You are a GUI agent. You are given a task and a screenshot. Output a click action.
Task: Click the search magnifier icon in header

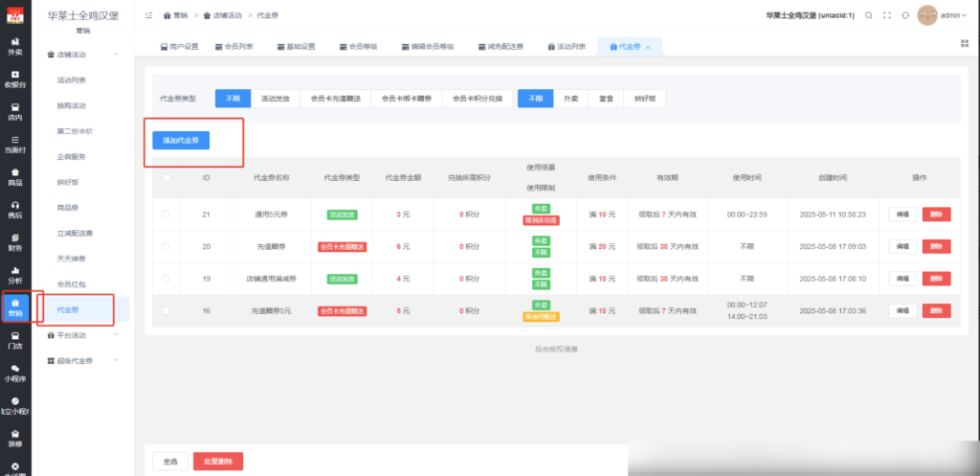[868, 15]
